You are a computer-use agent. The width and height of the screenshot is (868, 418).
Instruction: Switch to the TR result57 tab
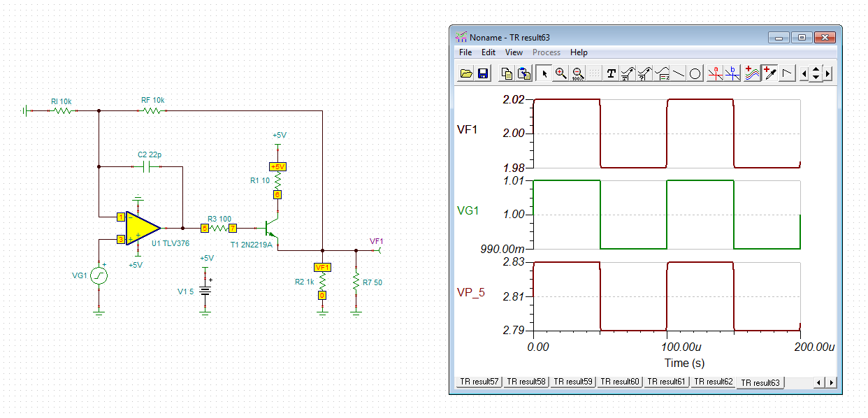479,382
